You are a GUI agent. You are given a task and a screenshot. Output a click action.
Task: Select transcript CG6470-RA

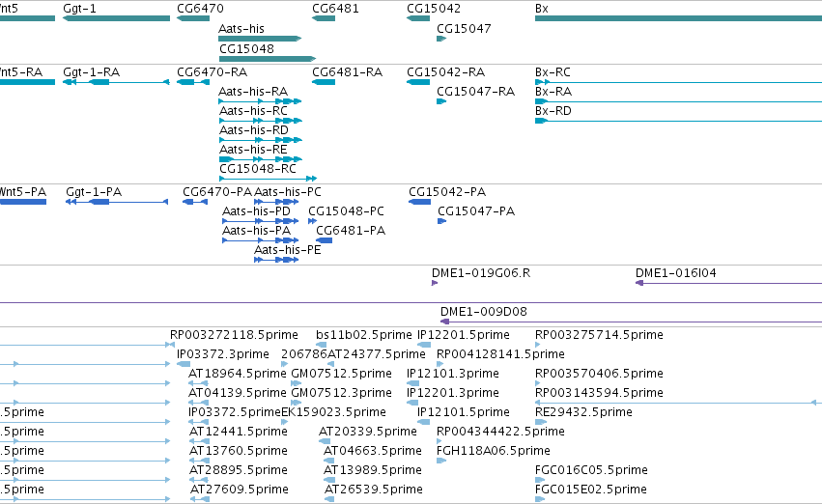tap(213, 71)
